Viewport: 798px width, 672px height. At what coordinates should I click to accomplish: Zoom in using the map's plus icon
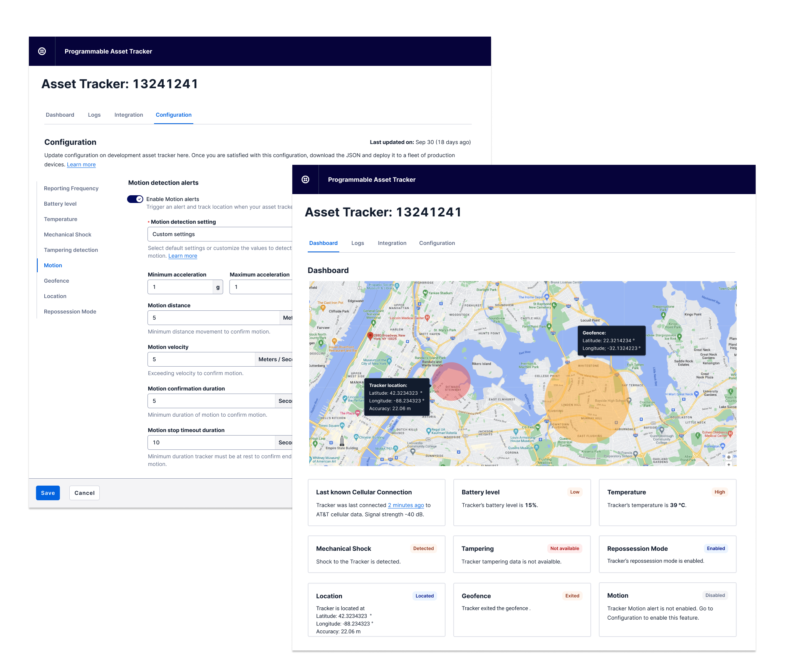[729, 465]
